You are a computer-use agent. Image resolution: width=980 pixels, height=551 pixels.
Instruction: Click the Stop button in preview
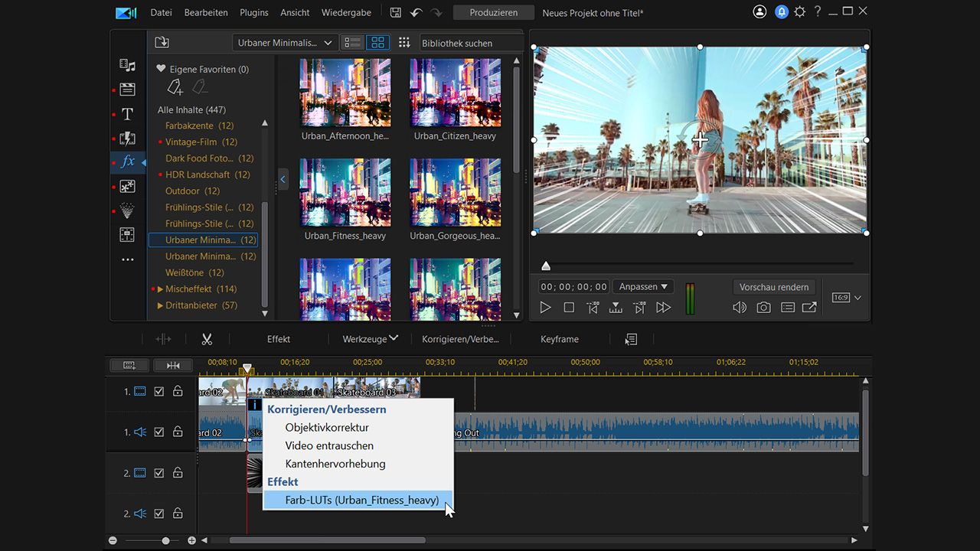[569, 308]
